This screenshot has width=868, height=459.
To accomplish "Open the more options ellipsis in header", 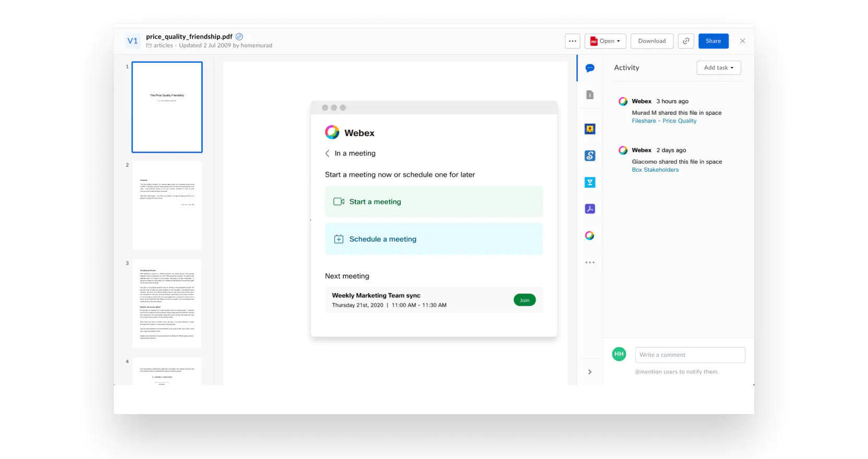I will tap(572, 41).
